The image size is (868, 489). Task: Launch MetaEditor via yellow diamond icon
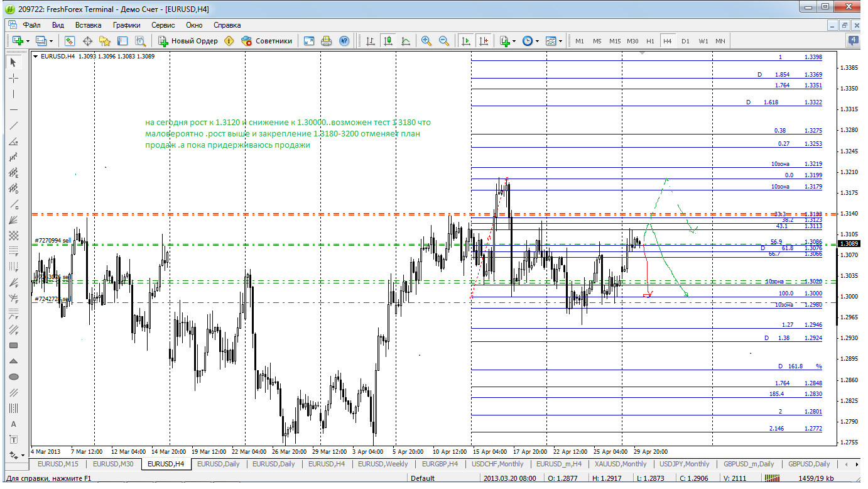[229, 41]
